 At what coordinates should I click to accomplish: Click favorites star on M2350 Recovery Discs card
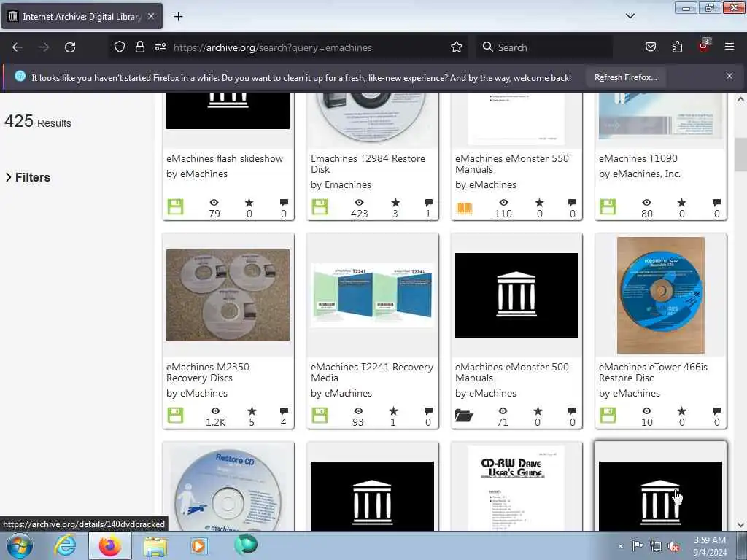[252, 411]
